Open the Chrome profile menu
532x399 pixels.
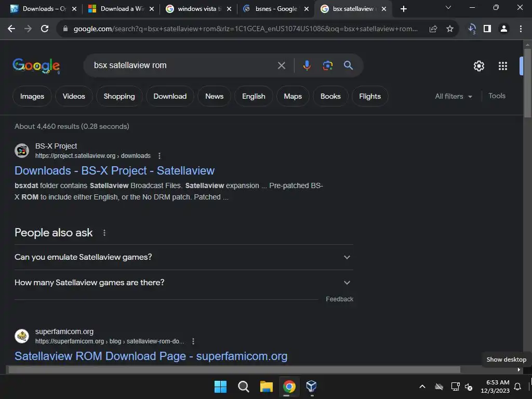pos(504,29)
